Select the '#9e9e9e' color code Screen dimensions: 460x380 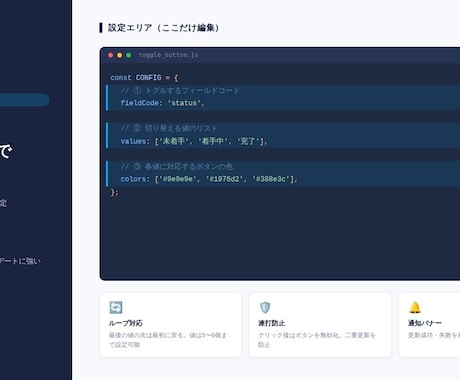(177, 179)
